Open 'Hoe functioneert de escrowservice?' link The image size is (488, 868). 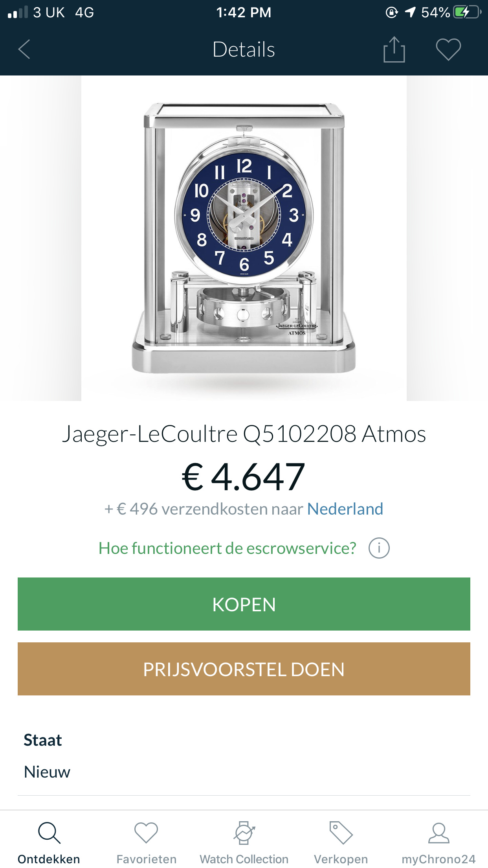coord(227,548)
